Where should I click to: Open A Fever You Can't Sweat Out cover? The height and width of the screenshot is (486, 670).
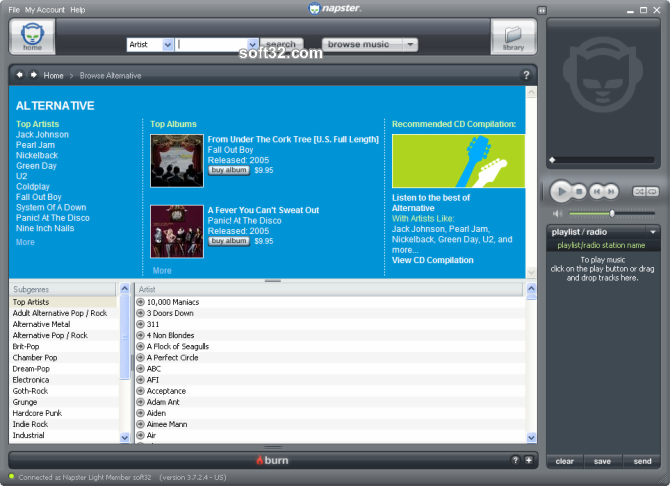177,232
